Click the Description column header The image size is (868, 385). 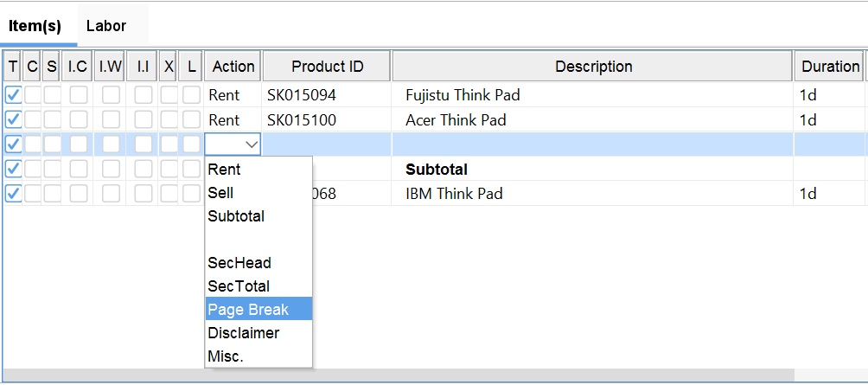tap(593, 67)
